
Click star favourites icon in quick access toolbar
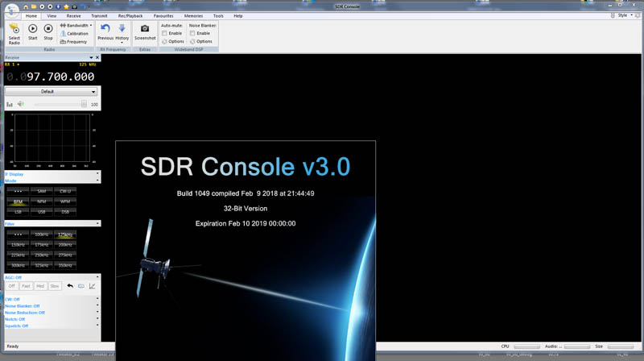(x=66, y=6)
